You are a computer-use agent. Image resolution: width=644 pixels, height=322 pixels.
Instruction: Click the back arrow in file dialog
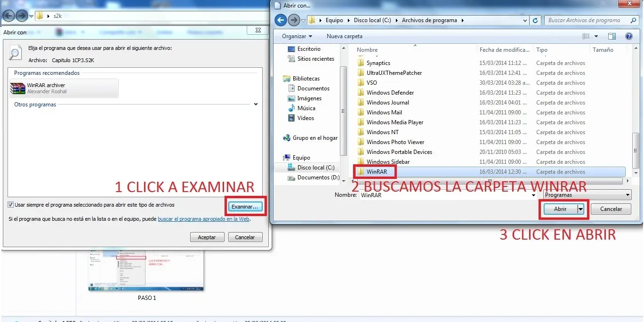[x=281, y=20]
